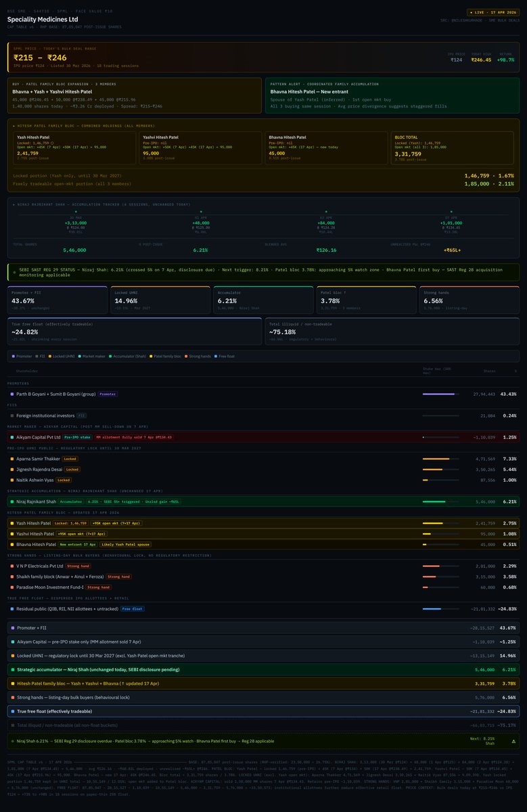Click the Accumulator badge on Niraj Shah row
Image resolution: width=527 pixels, height=812 pixels.
[71, 501]
